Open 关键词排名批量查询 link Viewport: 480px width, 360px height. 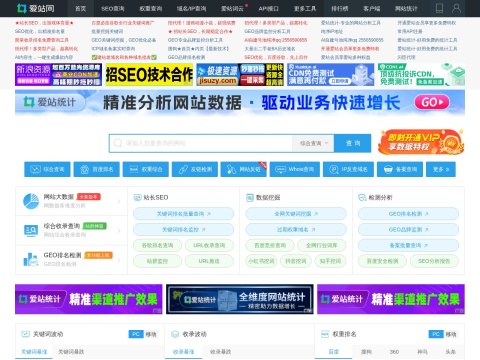(x=184, y=214)
